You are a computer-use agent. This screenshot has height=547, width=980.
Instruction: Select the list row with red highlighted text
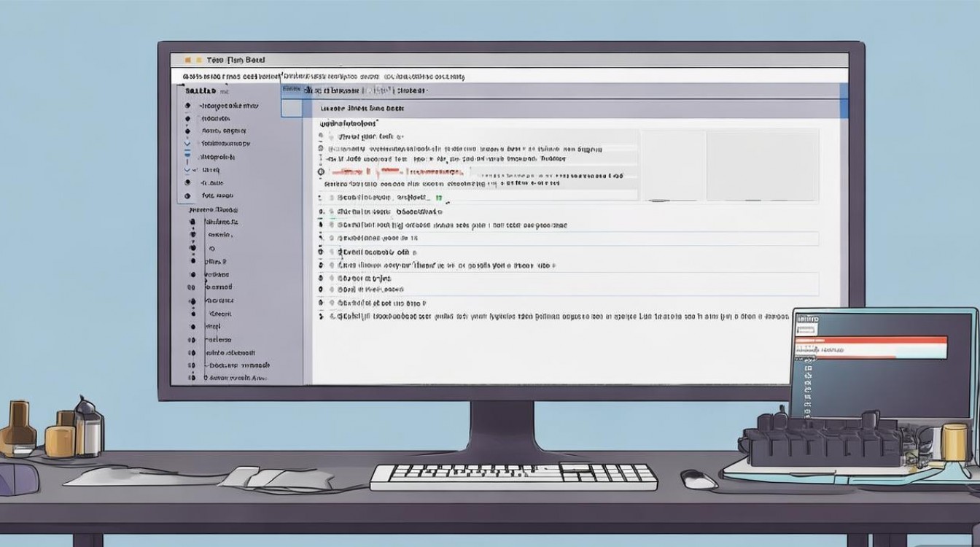tap(472, 173)
